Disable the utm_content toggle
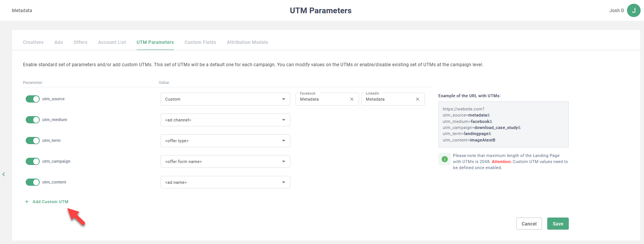 click(x=33, y=182)
